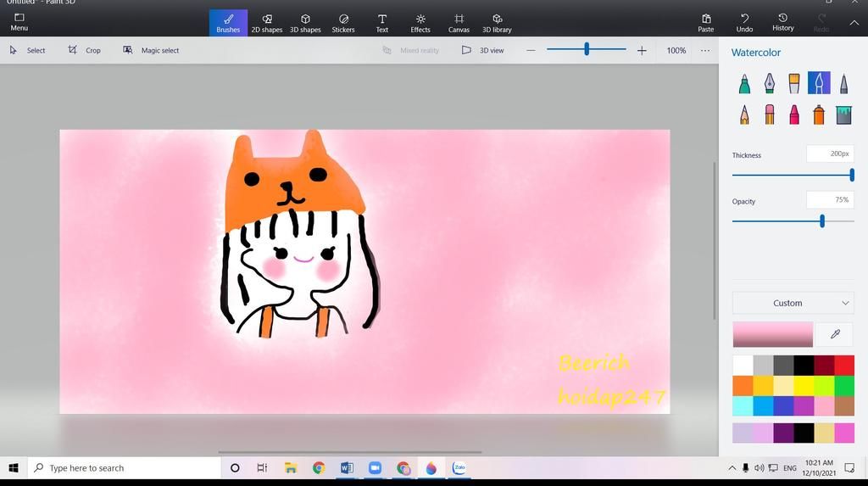Image resolution: width=868 pixels, height=486 pixels.
Task: Select the Crayon brush
Action: click(x=794, y=115)
